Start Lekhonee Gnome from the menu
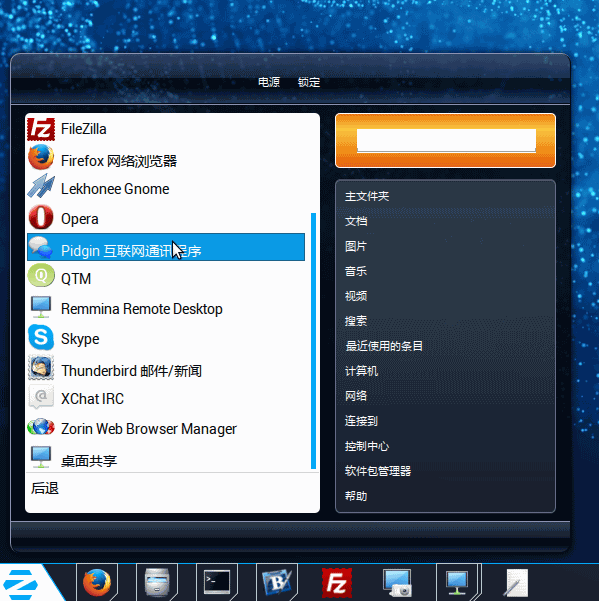Image resolution: width=599 pixels, height=601 pixels. (x=166, y=189)
